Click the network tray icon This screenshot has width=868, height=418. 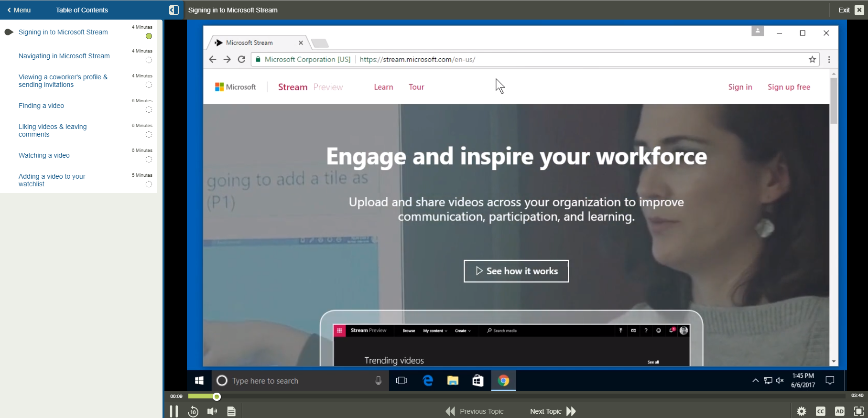click(x=768, y=380)
